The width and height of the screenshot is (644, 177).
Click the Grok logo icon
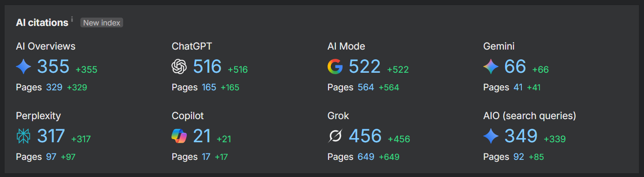(335, 136)
